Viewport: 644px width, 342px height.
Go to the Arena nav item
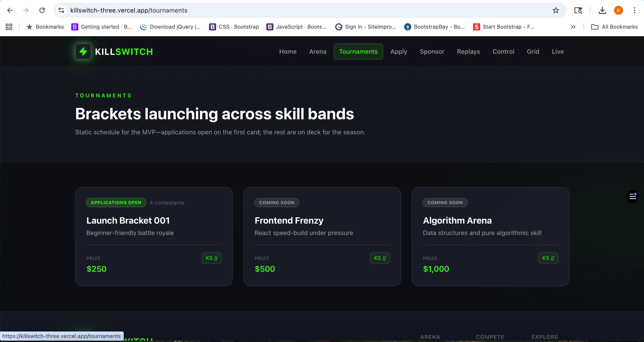318,51
